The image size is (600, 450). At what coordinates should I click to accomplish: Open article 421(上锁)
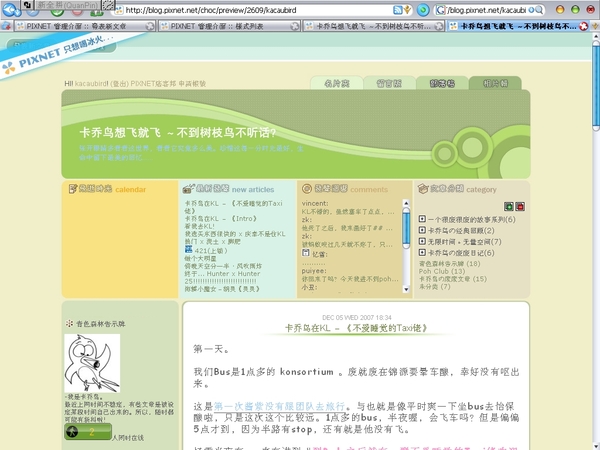tap(211, 251)
